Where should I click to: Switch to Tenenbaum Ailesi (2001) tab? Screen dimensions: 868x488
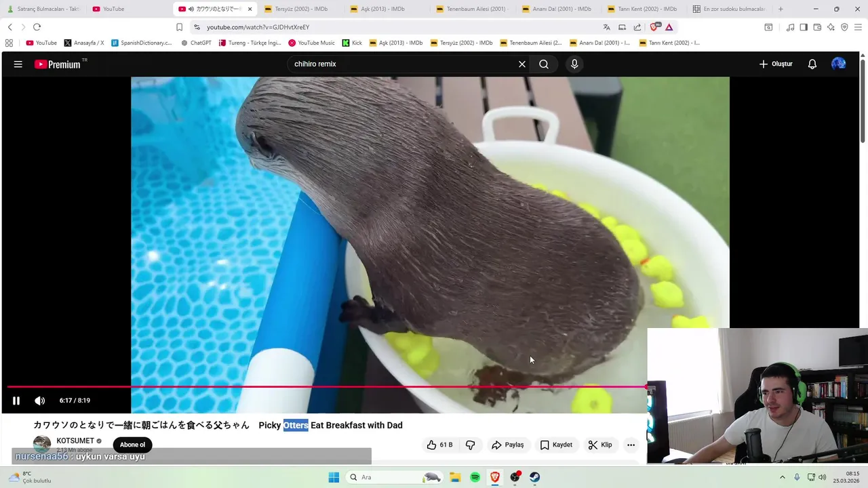(471, 9)
